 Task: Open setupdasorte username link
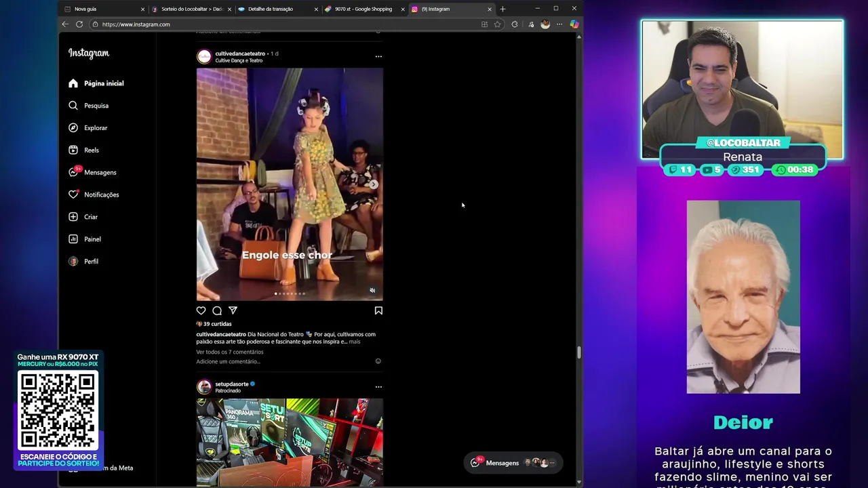tap(232, 384)
